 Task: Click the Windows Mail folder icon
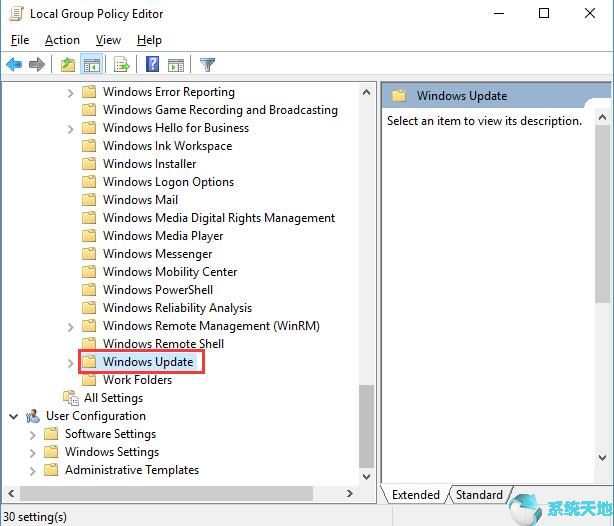89,200
